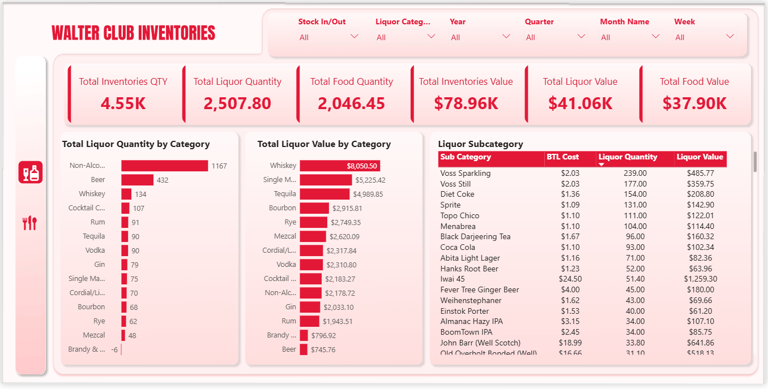
Task: Select Whiskey value bar $8,050.50
Action: coord(340,166)
